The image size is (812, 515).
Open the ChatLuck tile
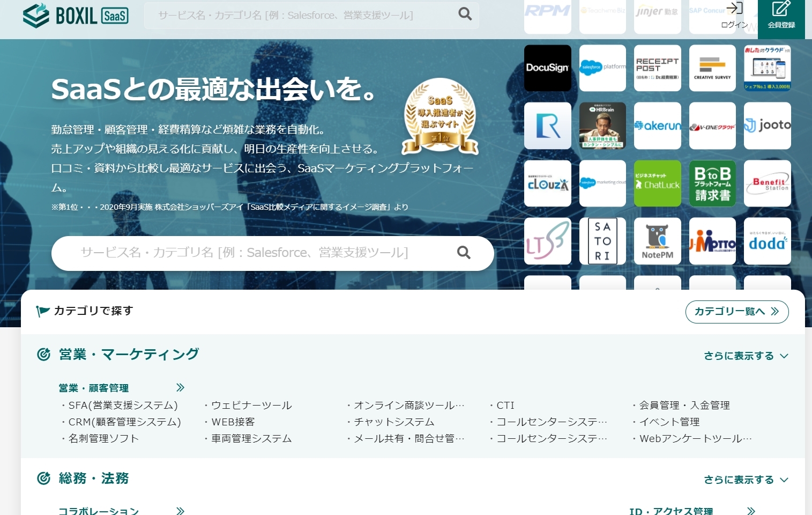click(x=658, y=183)
